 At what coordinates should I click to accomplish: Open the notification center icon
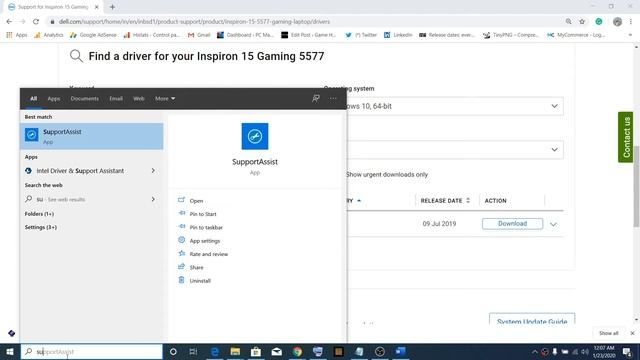click(x=627, y=351)
